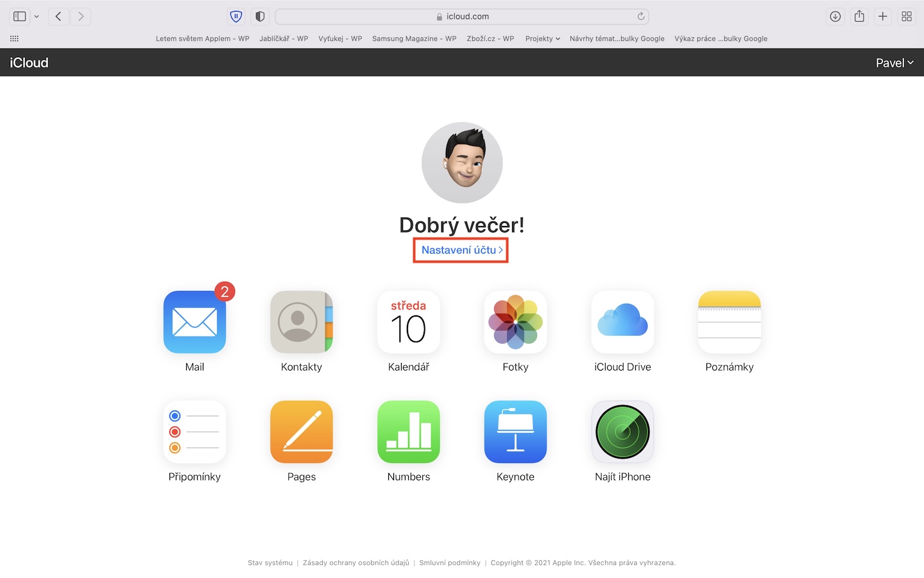Open the Smluvní podmínky link
Screen dimensions: 924x578
450,563
